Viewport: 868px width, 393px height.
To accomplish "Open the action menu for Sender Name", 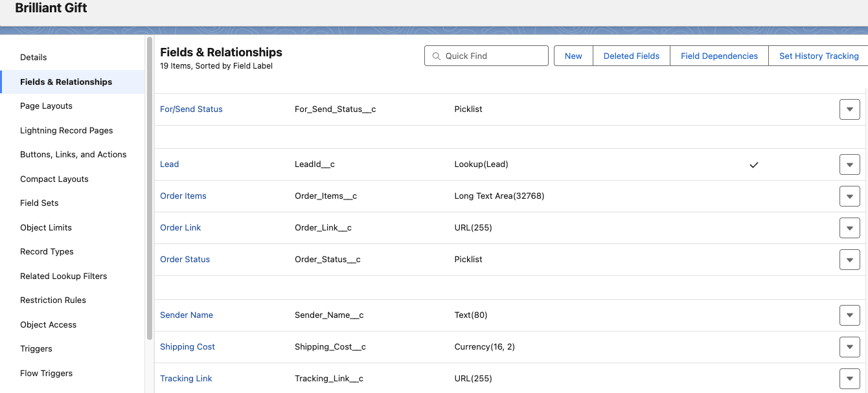I will click(849, 315).
